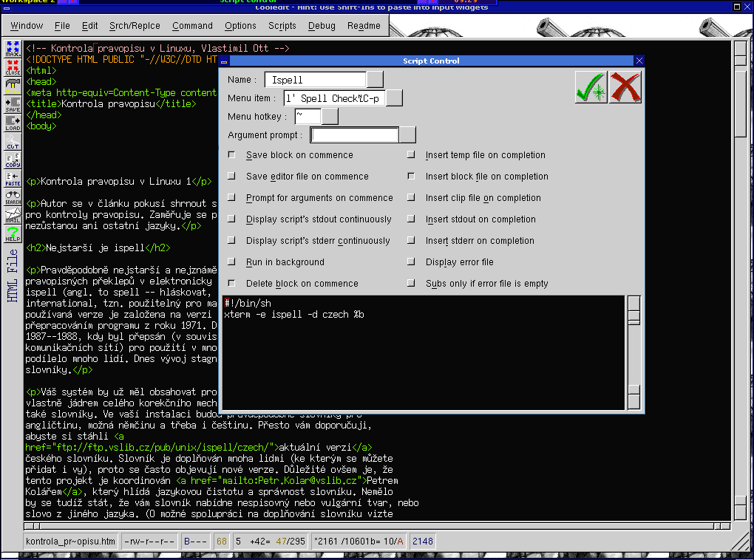Enable Insert stderr on completion
754x560 pixels.
[411, 240]
